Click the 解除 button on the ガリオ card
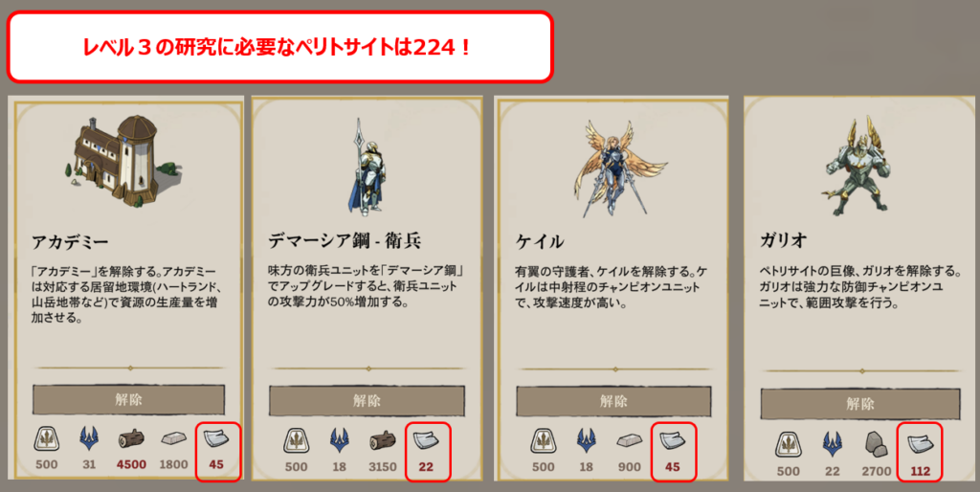980x492 pixels. click(x=860, y=404)
